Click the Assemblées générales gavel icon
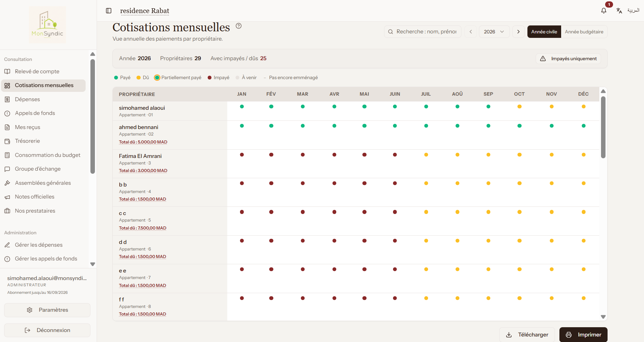The height and width of the screenshot is (342, 644). (x=7, y=183)
